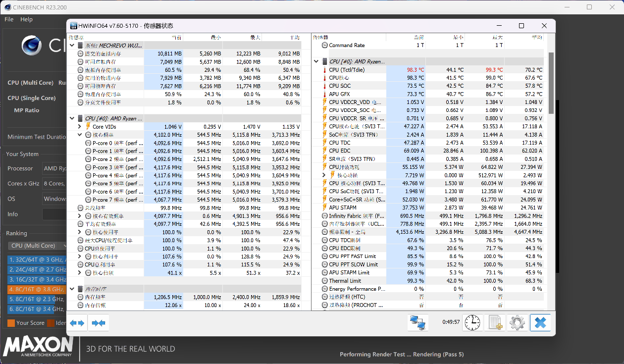Open the network remote monitoring icon
The image size is (624, 364).
pyautogui.click(x=418, y=323)
